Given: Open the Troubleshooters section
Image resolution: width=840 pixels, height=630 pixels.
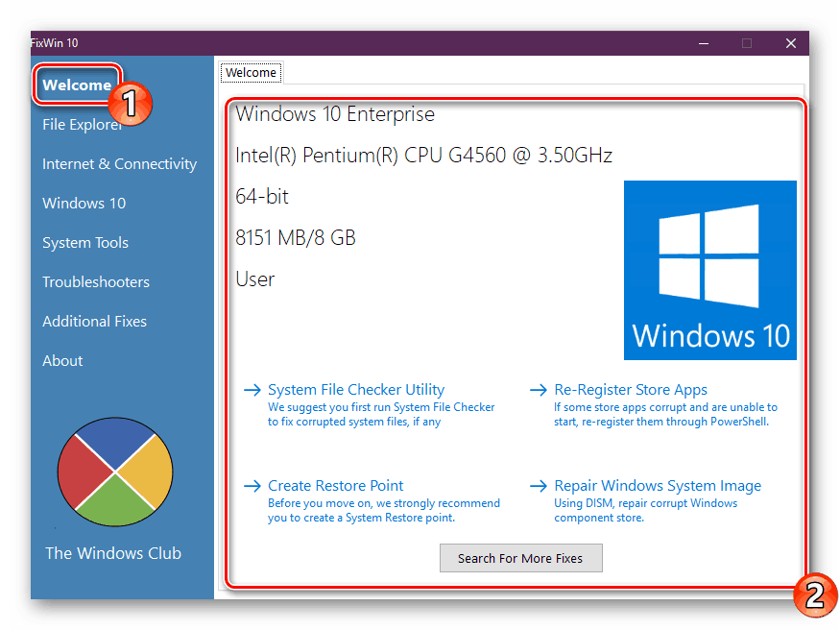Looking at the screenshot, I should (x=96, y=281).
